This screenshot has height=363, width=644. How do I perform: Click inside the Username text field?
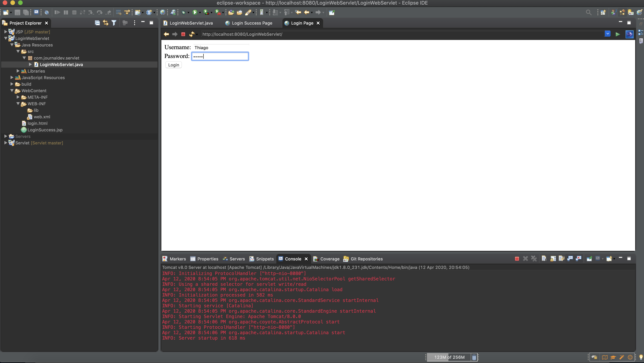221,47
